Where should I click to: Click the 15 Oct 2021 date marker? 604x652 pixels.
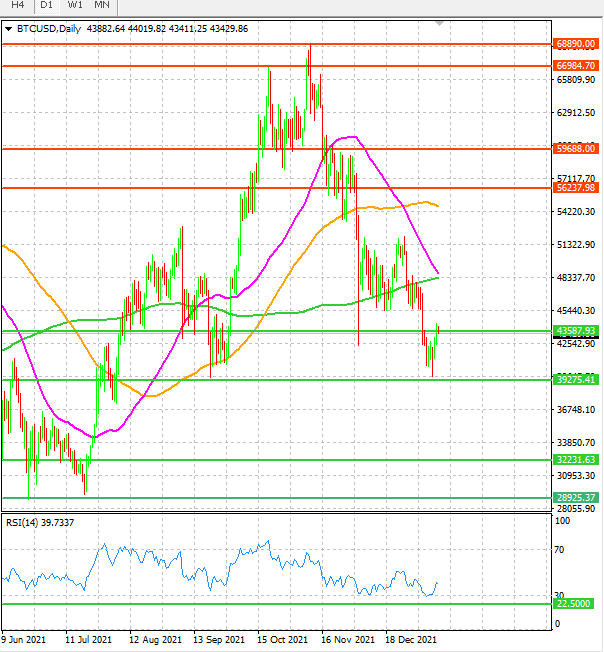tap(282, 640)
